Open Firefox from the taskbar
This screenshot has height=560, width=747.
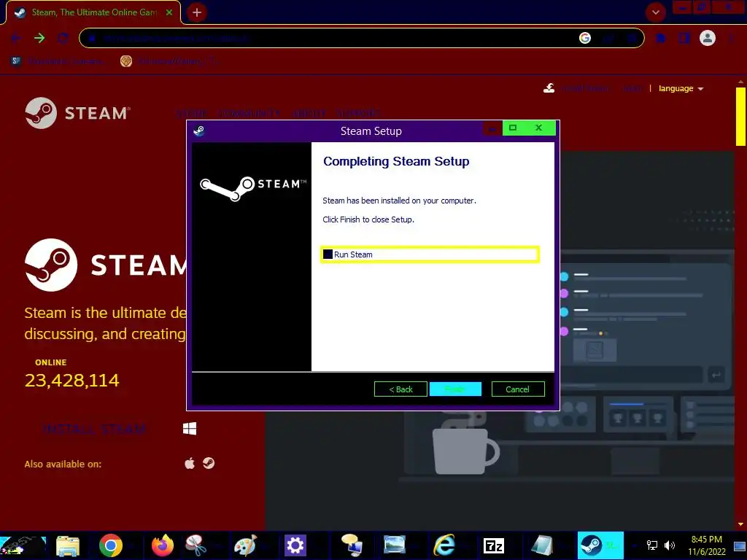point(163,545)
